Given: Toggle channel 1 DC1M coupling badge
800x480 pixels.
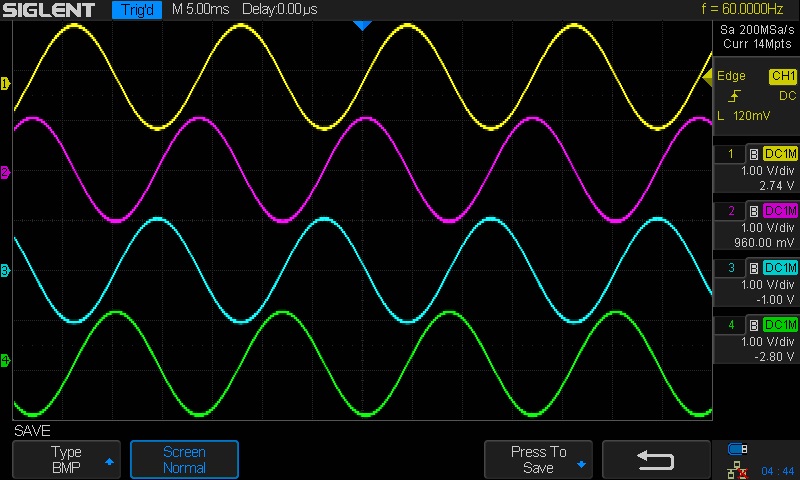Looking at the screenshot, I should (779, 154).
